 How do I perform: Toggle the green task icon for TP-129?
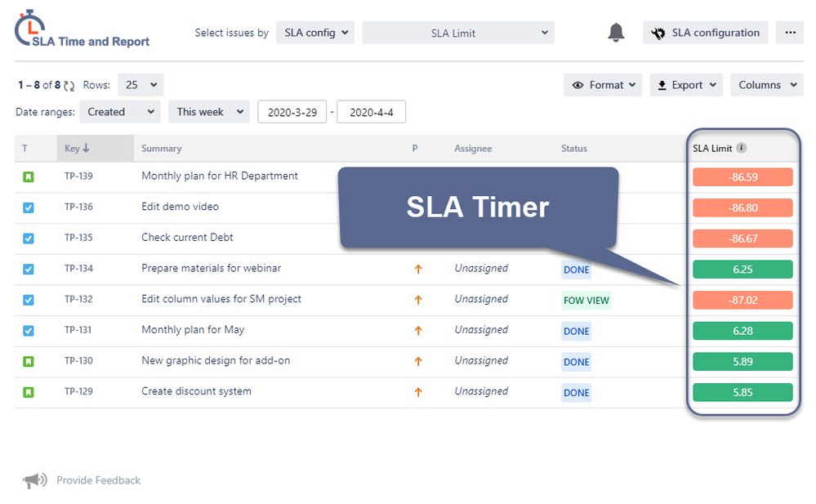point(28,392)
